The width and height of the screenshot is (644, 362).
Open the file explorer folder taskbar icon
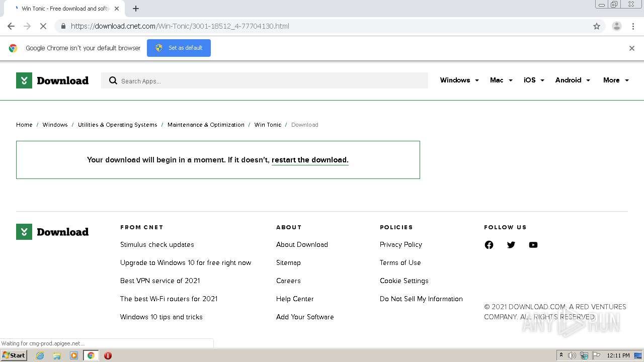(57, 355)
